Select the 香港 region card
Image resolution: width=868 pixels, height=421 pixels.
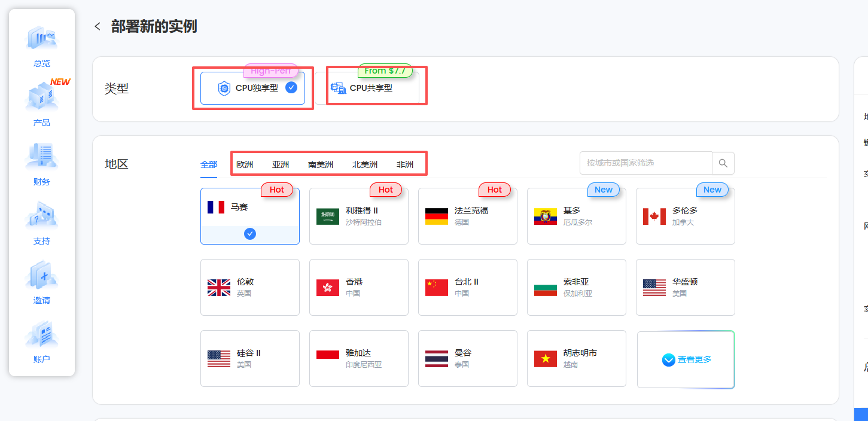(358, 287)
